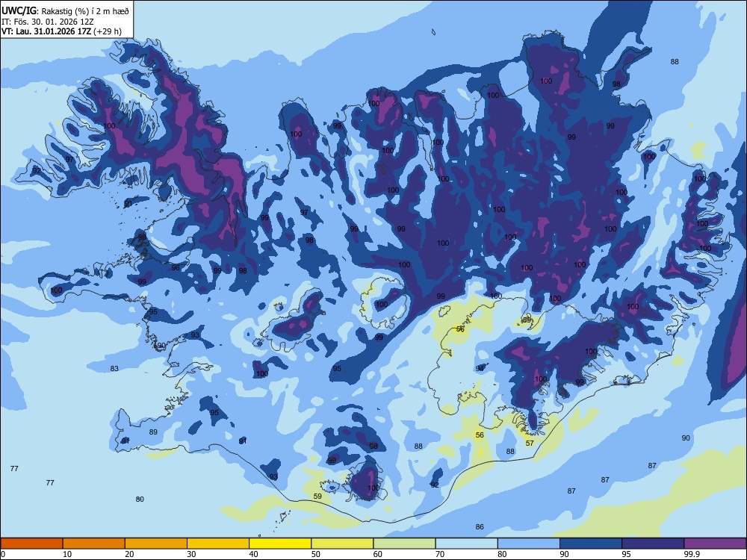747x560 pixels.
Task: Click the '50' legend scale label
Action: pos(316,554)
